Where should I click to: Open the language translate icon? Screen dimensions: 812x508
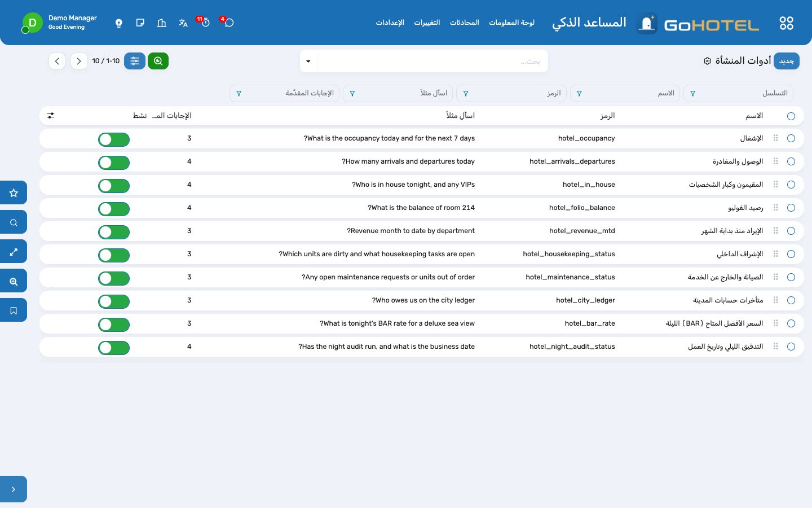click(x=183, y=23)
